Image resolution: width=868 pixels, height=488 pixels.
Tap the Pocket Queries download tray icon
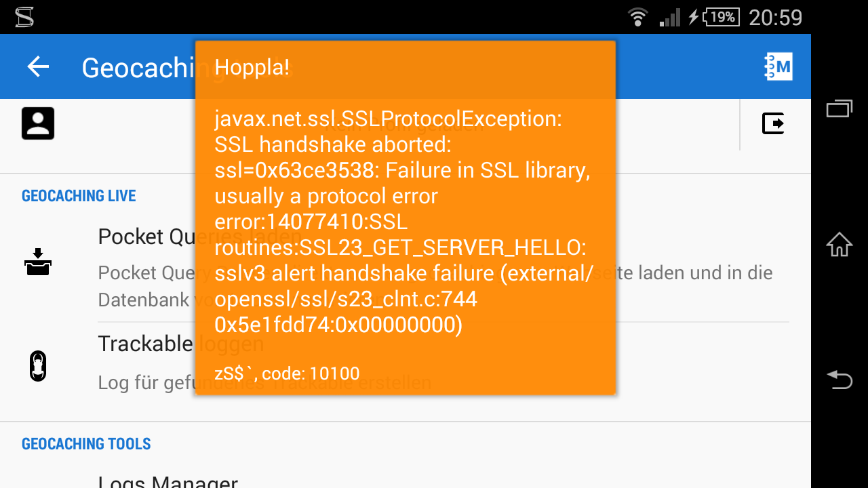click(38, 262)
